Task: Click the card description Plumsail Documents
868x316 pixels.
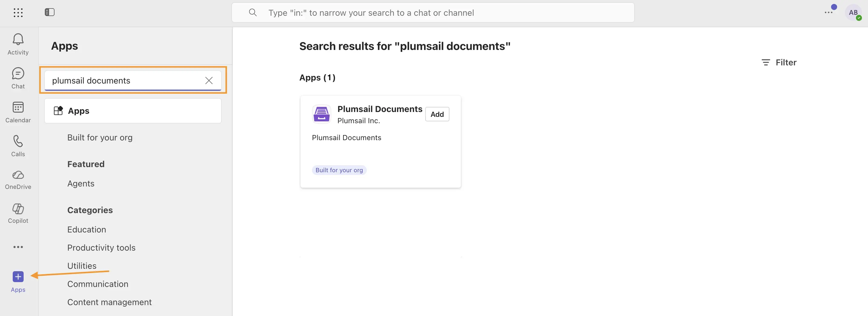Action: pos(346,137)
